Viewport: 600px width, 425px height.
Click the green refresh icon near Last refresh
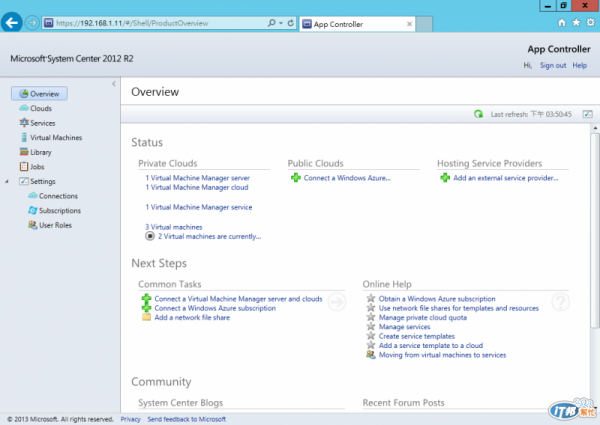tap(478, 114)
